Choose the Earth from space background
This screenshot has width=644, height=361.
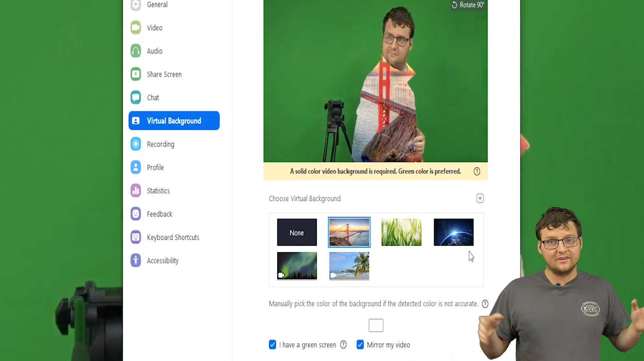pos(453,233)
